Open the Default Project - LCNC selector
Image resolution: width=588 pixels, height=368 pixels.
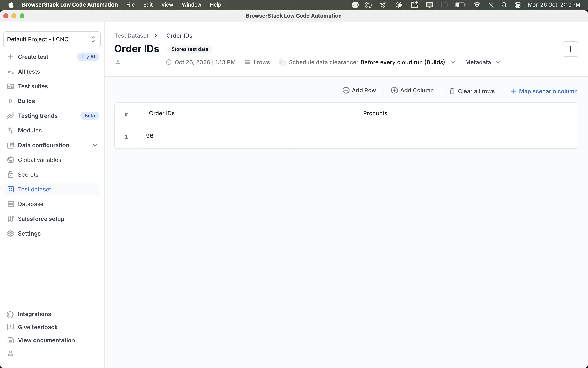click(52, 39)
